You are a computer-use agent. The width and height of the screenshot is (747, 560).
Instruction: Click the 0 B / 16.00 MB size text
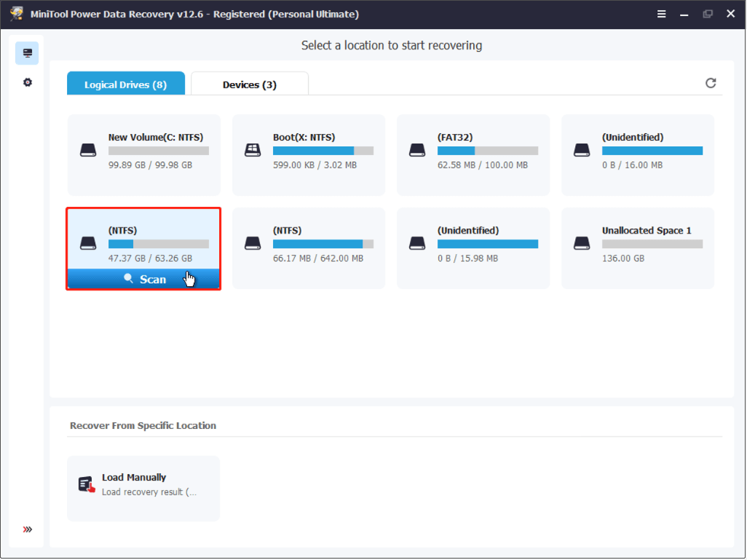(632, 165)
